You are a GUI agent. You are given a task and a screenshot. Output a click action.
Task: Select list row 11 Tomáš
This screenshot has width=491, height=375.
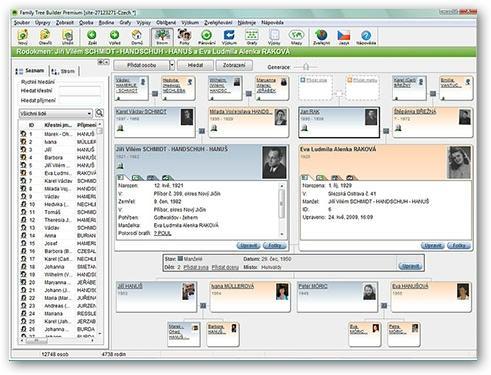coord(58,212)
